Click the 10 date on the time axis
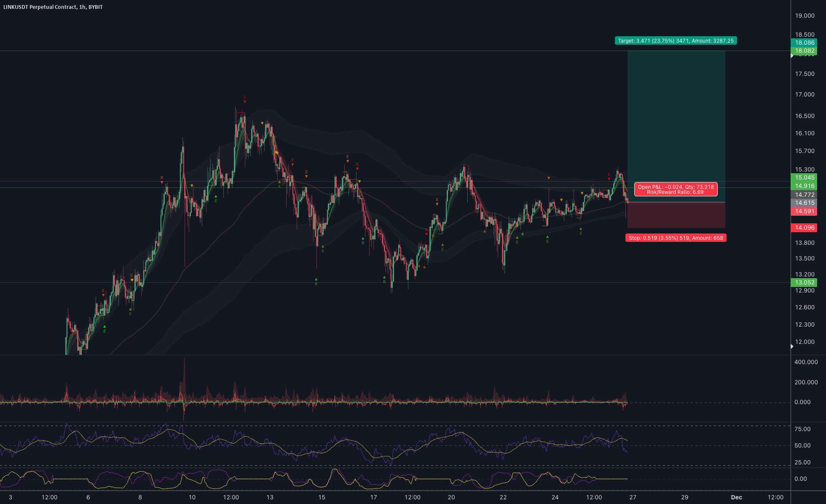Viewport: 826px width, 504px height. [192, 497]
